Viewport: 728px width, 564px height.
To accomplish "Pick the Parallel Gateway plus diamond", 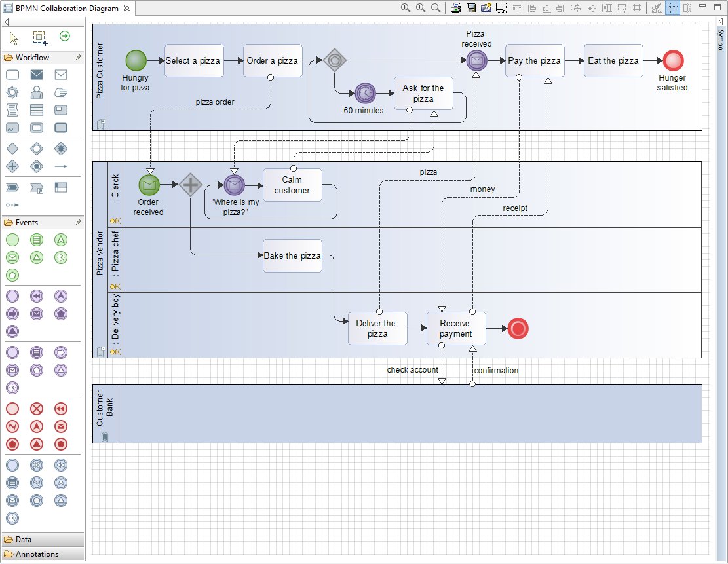I will 12,166.
